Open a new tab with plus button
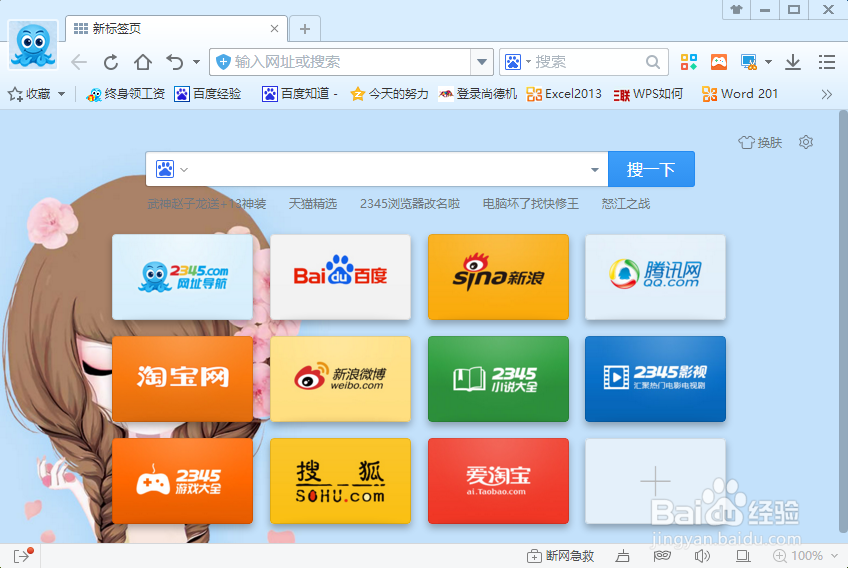This screenshot has height=568, width=848. pyautogui.click(x=305, y=29)
